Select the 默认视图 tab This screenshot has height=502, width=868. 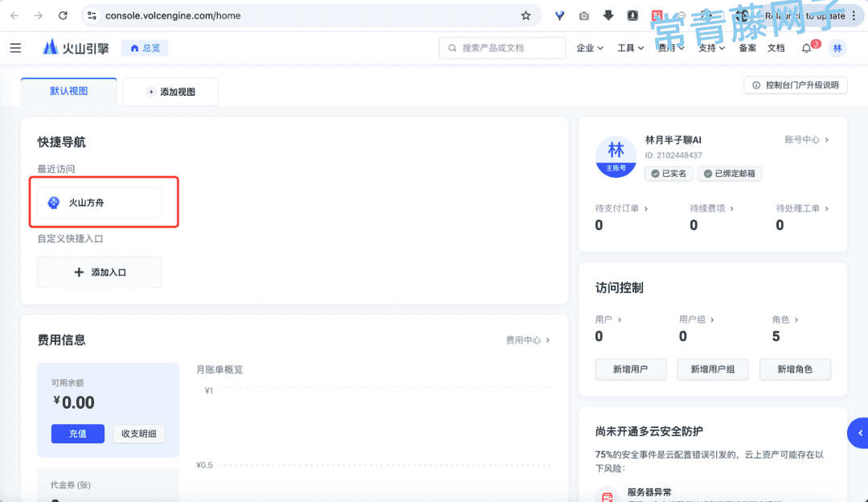point(68,92)
